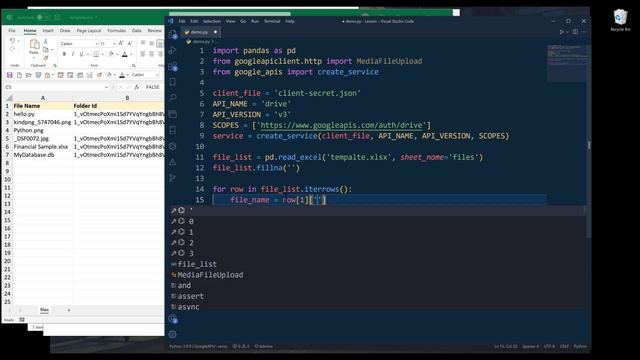Open the Paste options arrow in Excel
This screenshot has width=640, height=360.
click(34, 58)
